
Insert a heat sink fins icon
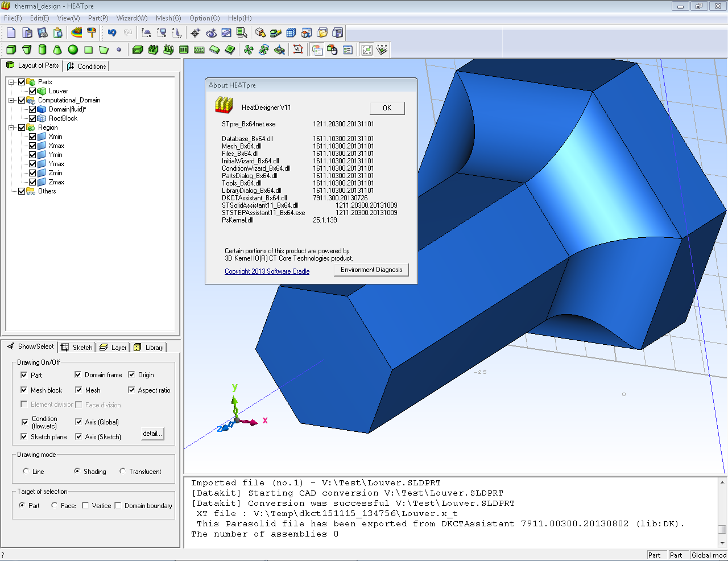[152, 49]
